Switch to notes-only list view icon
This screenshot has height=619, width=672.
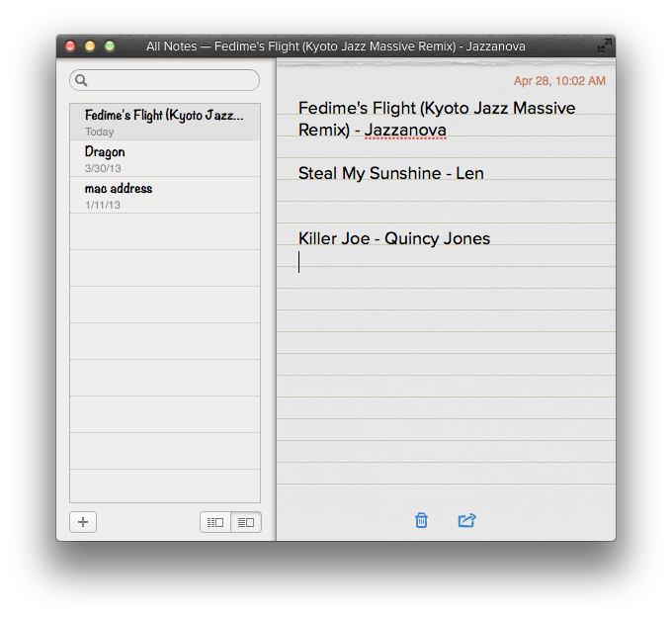click(246, 522)
